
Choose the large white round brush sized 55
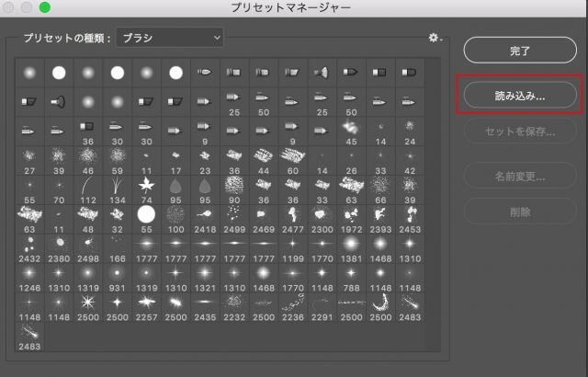click(x=145, y=216)
